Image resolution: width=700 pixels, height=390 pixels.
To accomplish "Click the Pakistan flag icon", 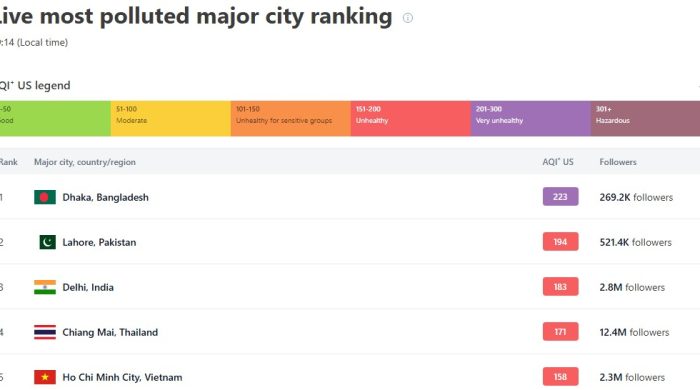I will 48,242.
